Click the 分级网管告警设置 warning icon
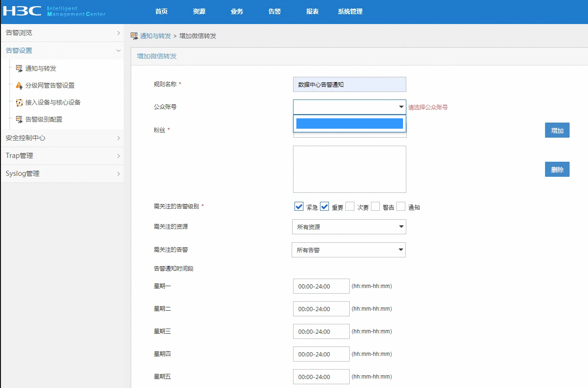The image size is (588, 388). [19, 85]
